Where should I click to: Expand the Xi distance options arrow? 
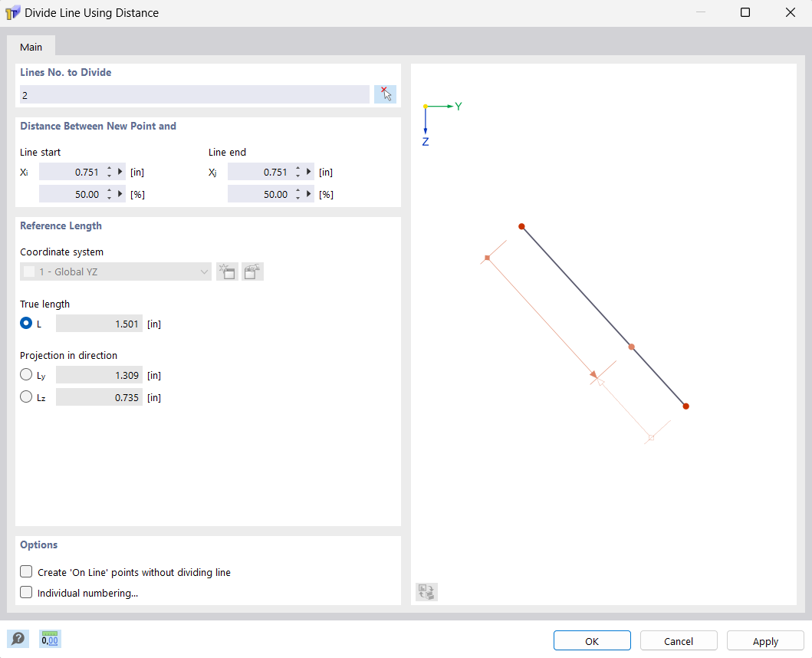point(119,172)
